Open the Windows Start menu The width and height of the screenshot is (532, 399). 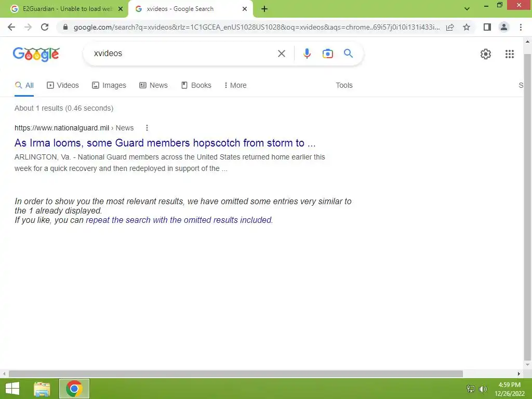coord(12,389)
